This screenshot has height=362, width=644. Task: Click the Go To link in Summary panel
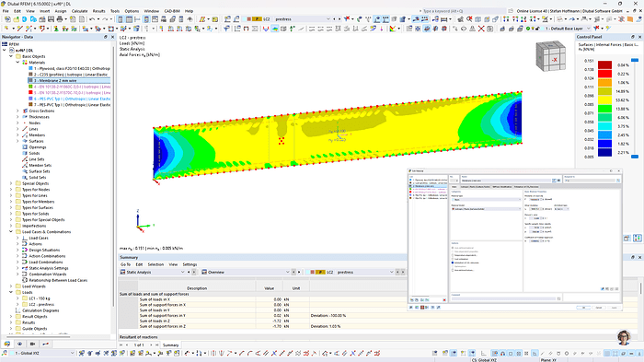[126, 264]
